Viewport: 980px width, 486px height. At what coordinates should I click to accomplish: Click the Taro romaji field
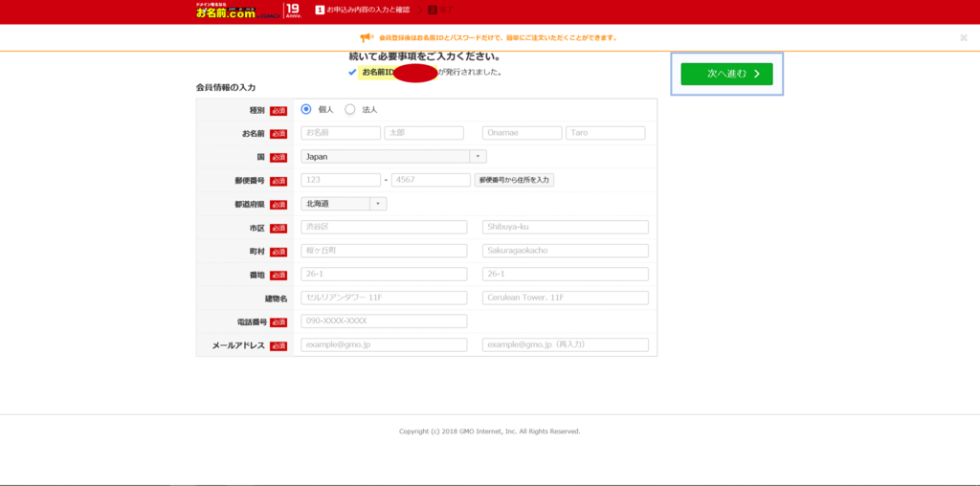pos(605,133)
